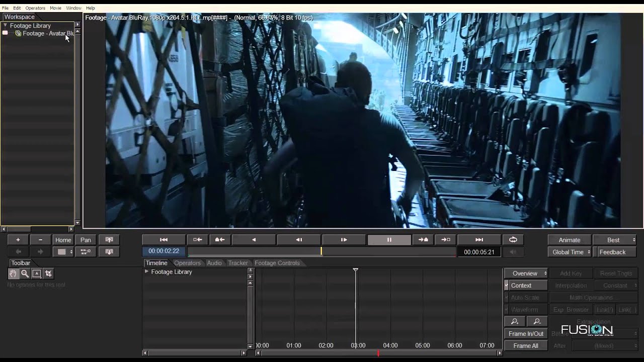Click the Workspace panel scroll-down arrow
The width and height of the screenshot is (644, 362).
pos(77,222)
